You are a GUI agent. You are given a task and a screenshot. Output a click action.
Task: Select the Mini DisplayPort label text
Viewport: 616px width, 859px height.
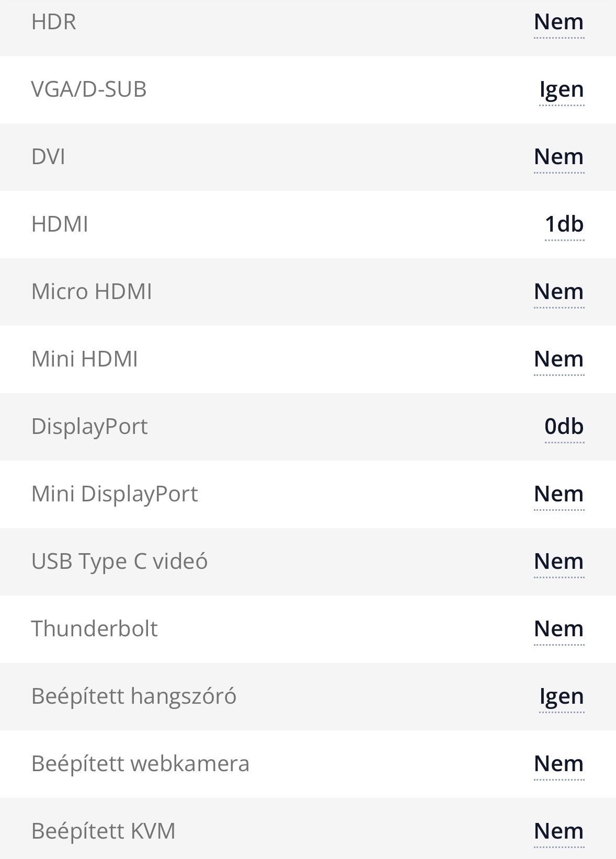pyautogui.click(x=115, y=494)
